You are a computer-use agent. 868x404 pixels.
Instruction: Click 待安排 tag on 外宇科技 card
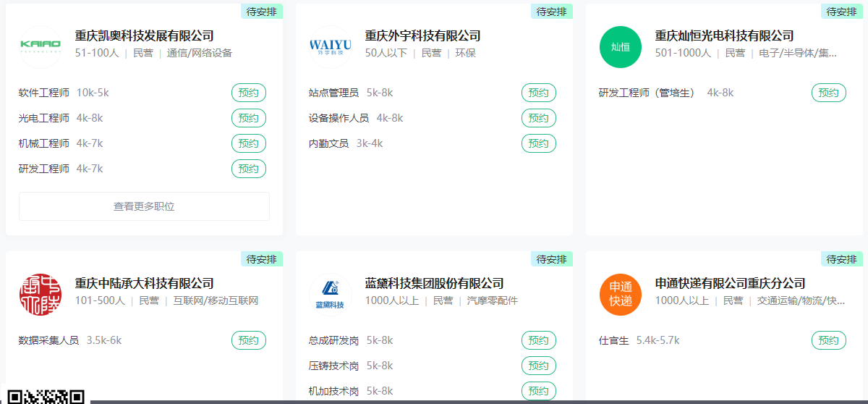coord(552,12)
